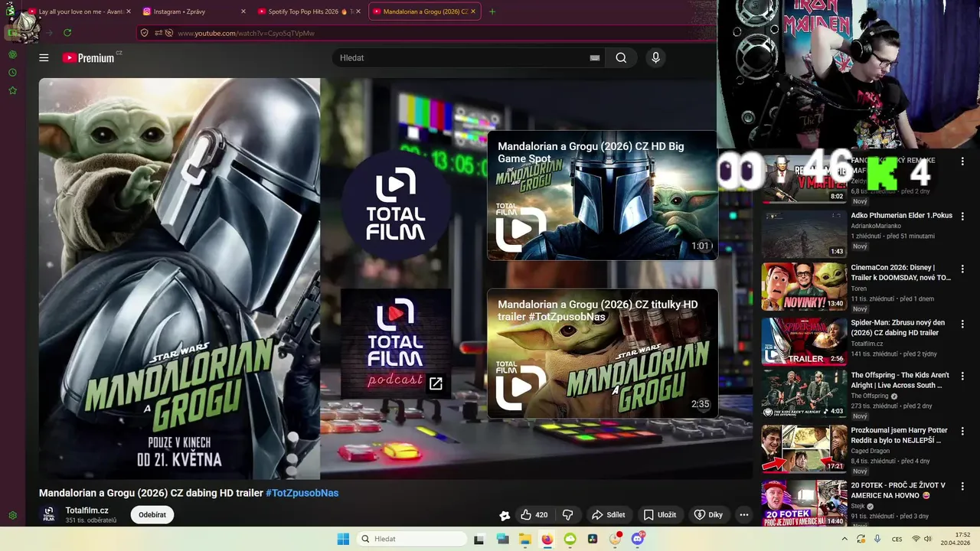Screen dimensions: 980x551
Task: Click the Sdílet share button
Action: [609, 515]
